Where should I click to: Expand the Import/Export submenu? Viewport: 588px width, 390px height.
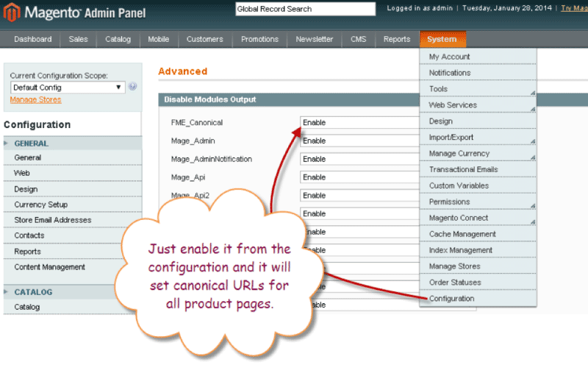[478, 138]
